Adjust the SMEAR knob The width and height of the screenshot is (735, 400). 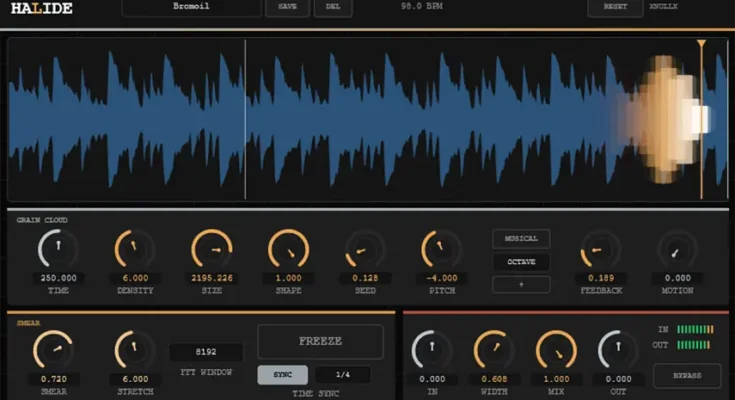pyautogui.click(x=53, y=350)
